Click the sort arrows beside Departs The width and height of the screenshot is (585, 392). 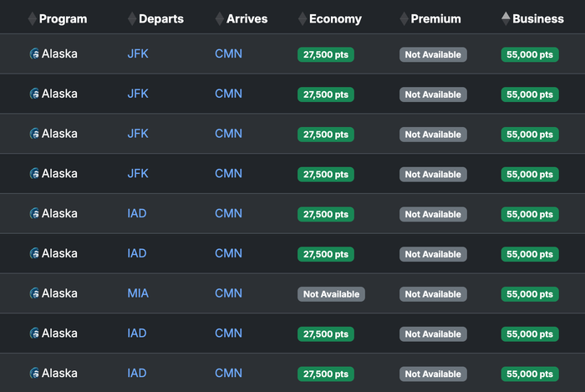pyautogui.click(x=132, y=18)
